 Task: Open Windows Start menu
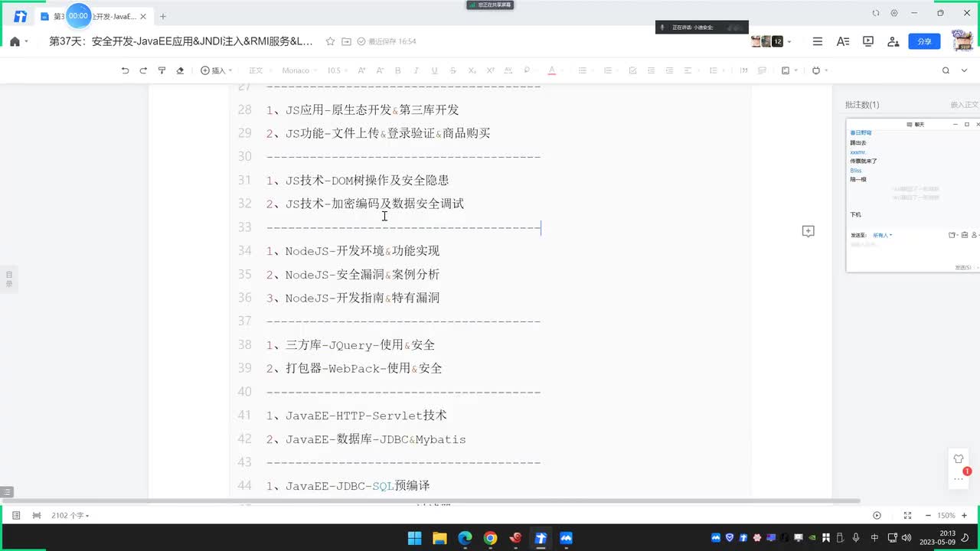(414, 538)
